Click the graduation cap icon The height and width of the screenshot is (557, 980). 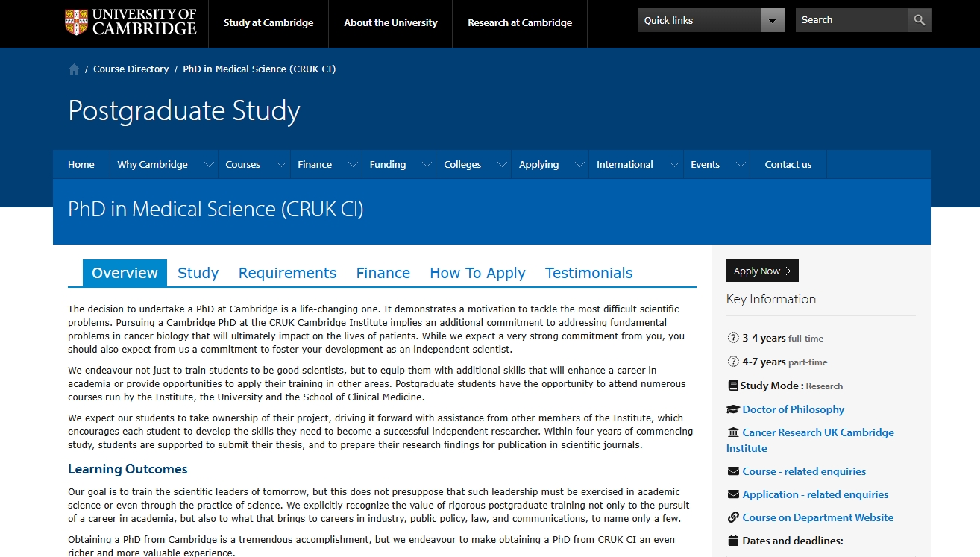click(x=733, y=409)
